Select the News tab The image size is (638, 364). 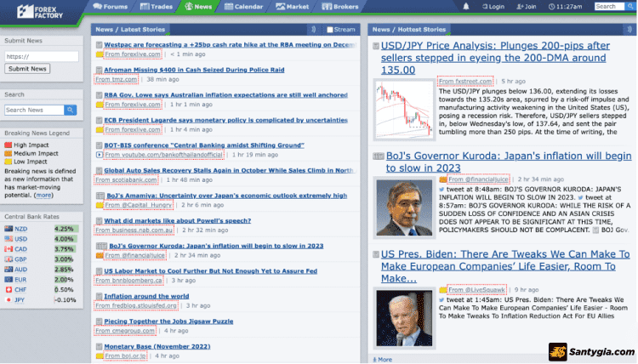point(198,7)
